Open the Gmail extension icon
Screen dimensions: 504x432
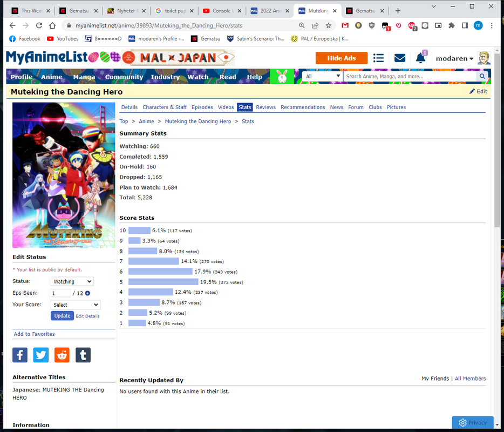click(x=345, y=25)
